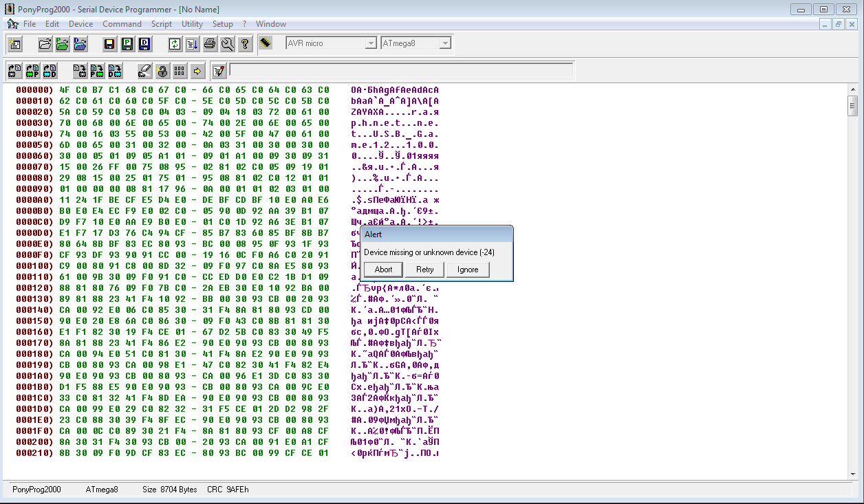Open the Edit menu
Image resolution: width=864 pixels, height=504 pixels.
(x=52, y=24)
